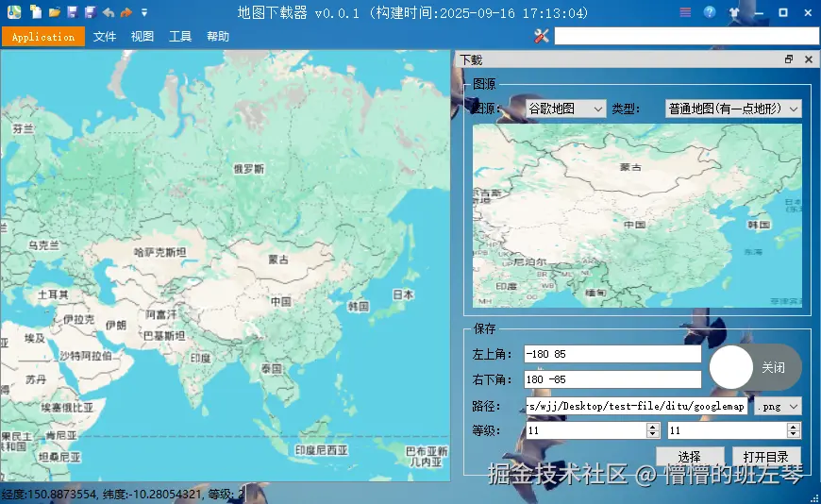Screen dimensions: 821x504
Task: Float the 下载 panel with the restore icon
Action: tap(789, 59)
